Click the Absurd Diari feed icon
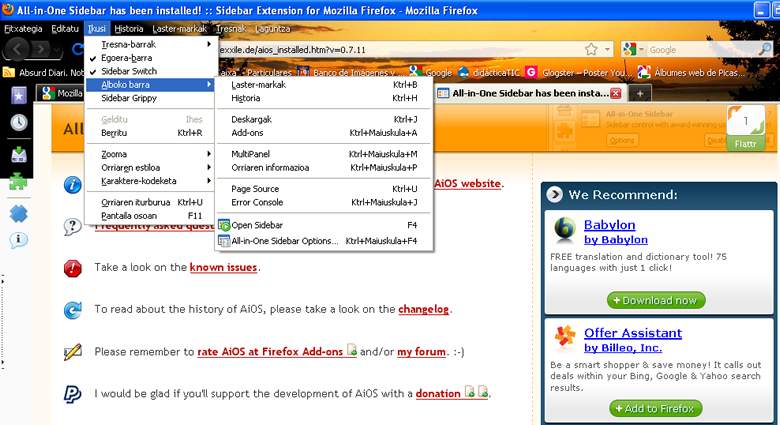The image size is (780, 425). coord(8,73)
